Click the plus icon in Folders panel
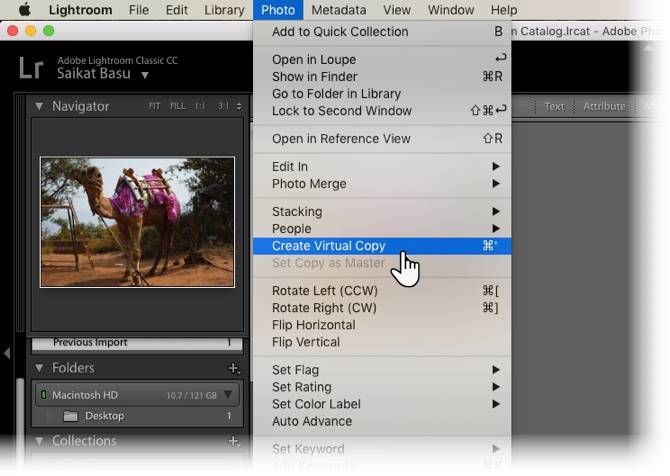670x476 pixels. click(234, 368)
